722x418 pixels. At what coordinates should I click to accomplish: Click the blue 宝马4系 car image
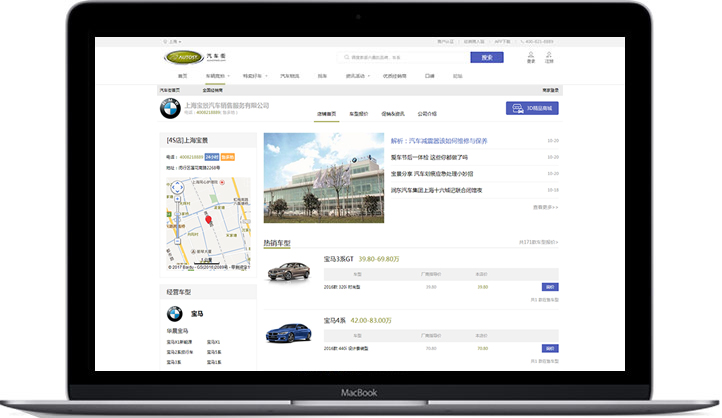pos(289,333)
